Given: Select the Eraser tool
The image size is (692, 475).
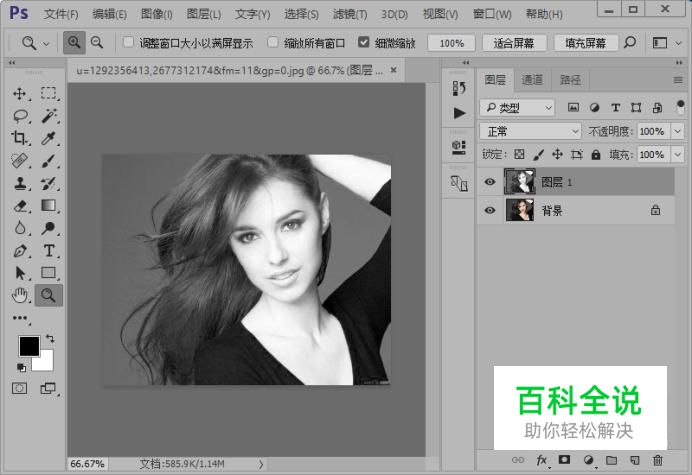Looking at the screenshot, I should point(19,206).
